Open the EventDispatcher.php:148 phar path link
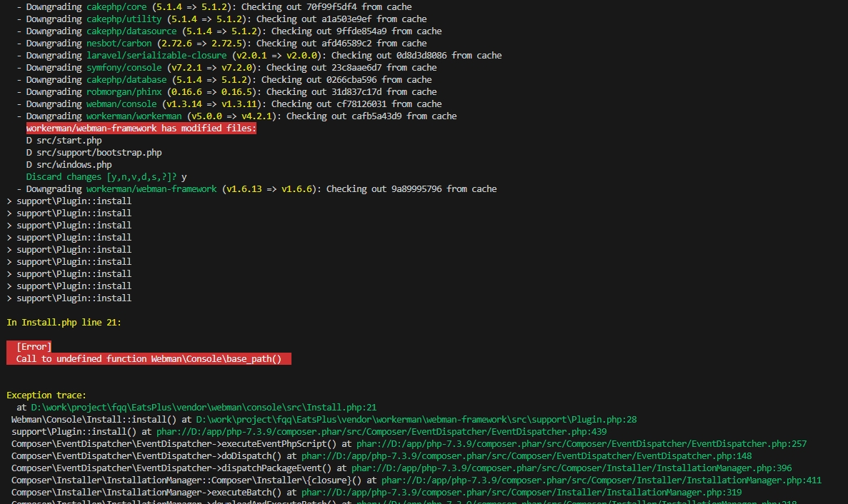The width and height of the screenshot is (848, 504). point(527,456)
